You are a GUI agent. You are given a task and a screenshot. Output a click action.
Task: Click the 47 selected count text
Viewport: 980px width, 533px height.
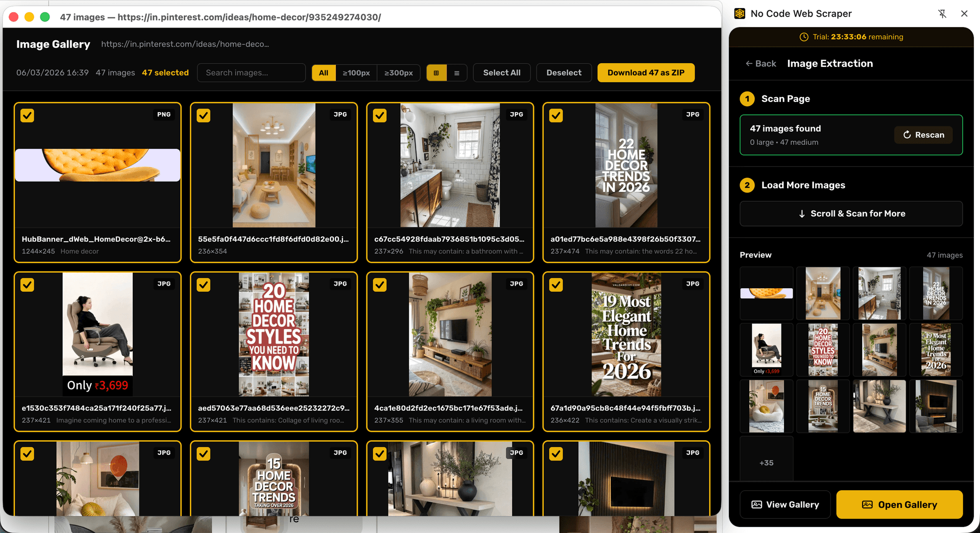tap(165, 73)
